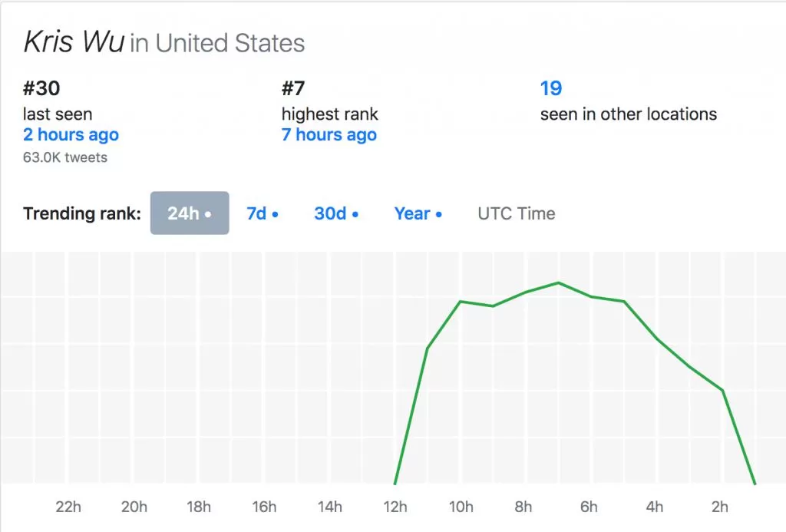Show the Year trending rank view

(418, 213)
